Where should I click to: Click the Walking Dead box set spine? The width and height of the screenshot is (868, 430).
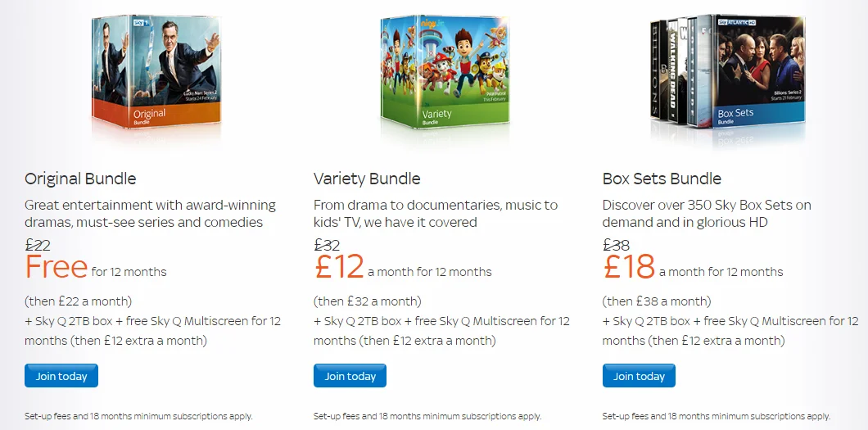672,70
